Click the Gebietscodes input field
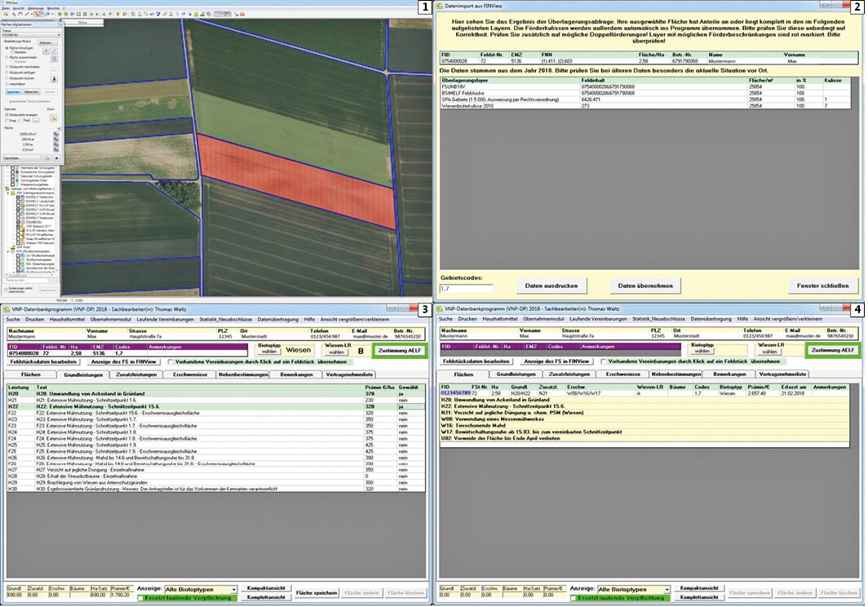Screen dimensions: 868x607 coord(466,289)
